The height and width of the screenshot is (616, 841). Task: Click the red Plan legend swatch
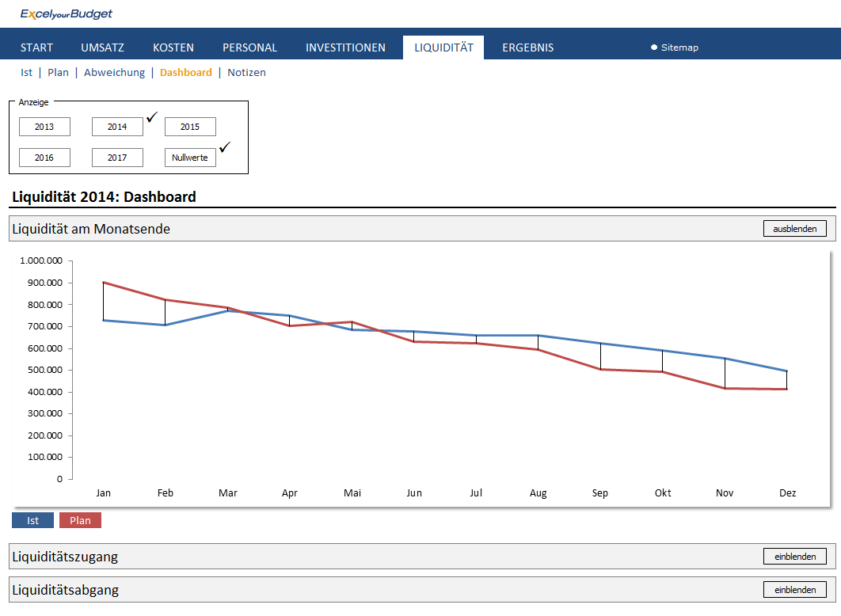pyautogui.click(x=80, y=520)
